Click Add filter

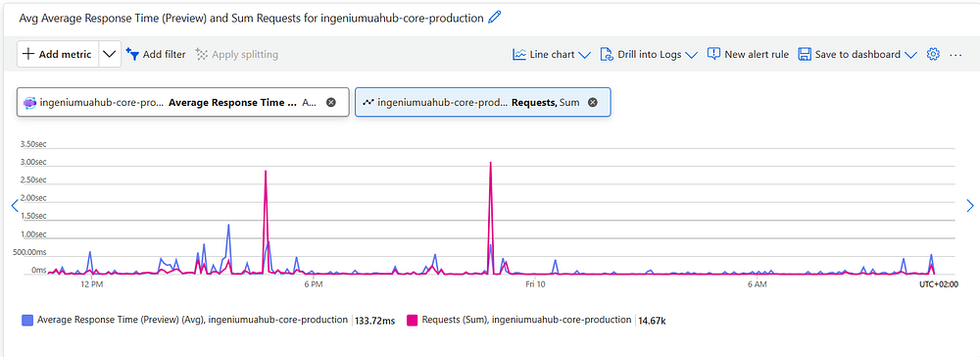[x=156, y=54]
